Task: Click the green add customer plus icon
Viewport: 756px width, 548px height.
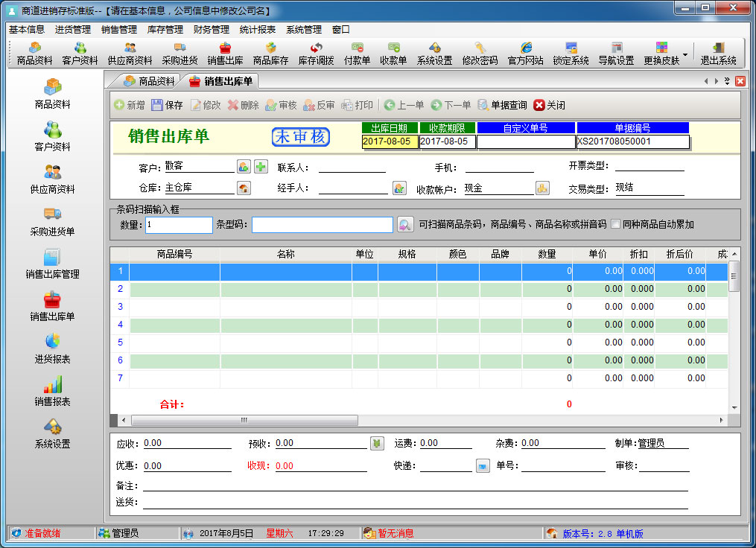Action: tap(261, 167)
